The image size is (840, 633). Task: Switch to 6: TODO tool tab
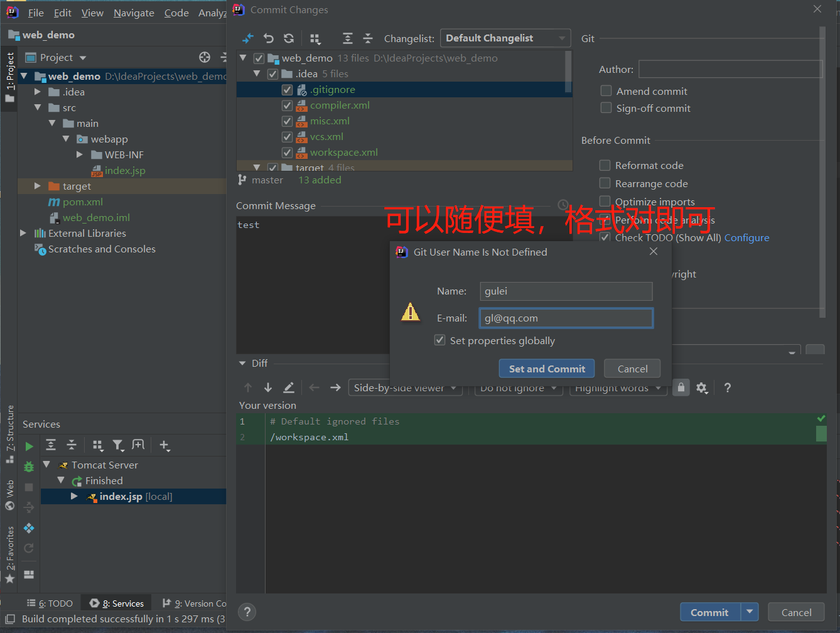point(50,603)
